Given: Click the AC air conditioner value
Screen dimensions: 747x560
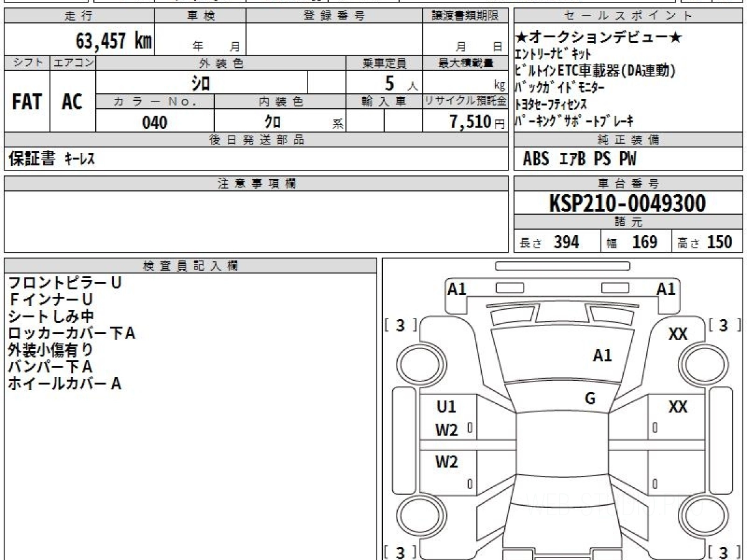Looking at the screenshot, I should (72, 102).
